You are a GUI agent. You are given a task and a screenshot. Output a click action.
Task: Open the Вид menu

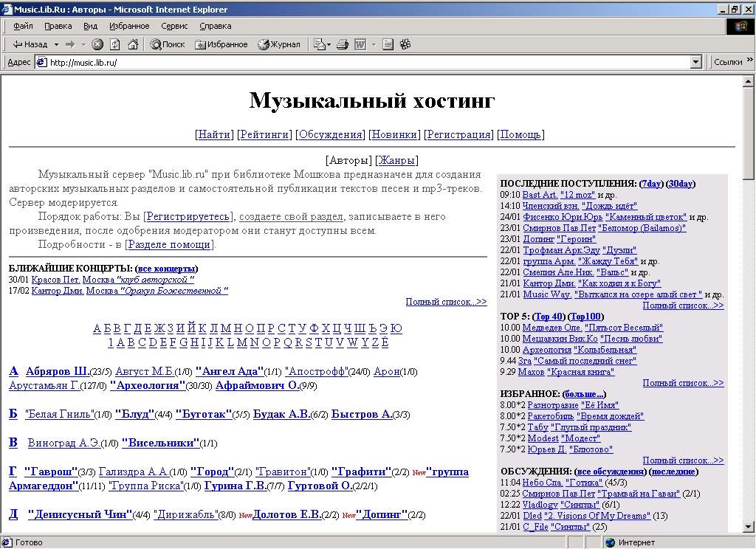pos(90,26)
